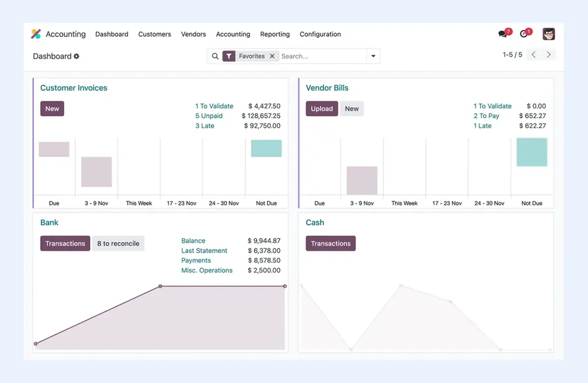This screenshot has width=588, height=383.
Task: Click Misc. Operations link
Action: [207, 270]
